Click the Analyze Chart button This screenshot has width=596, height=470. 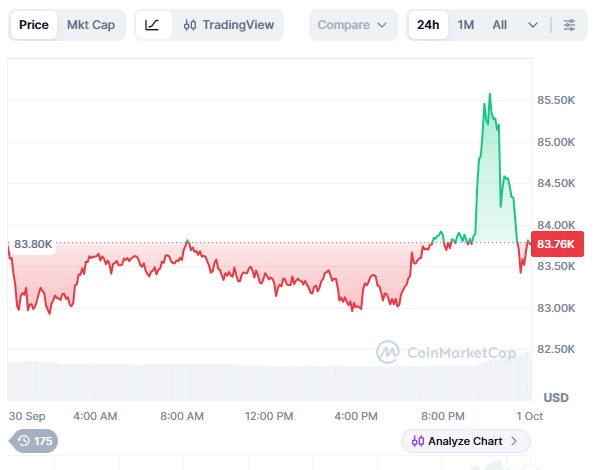466,441
